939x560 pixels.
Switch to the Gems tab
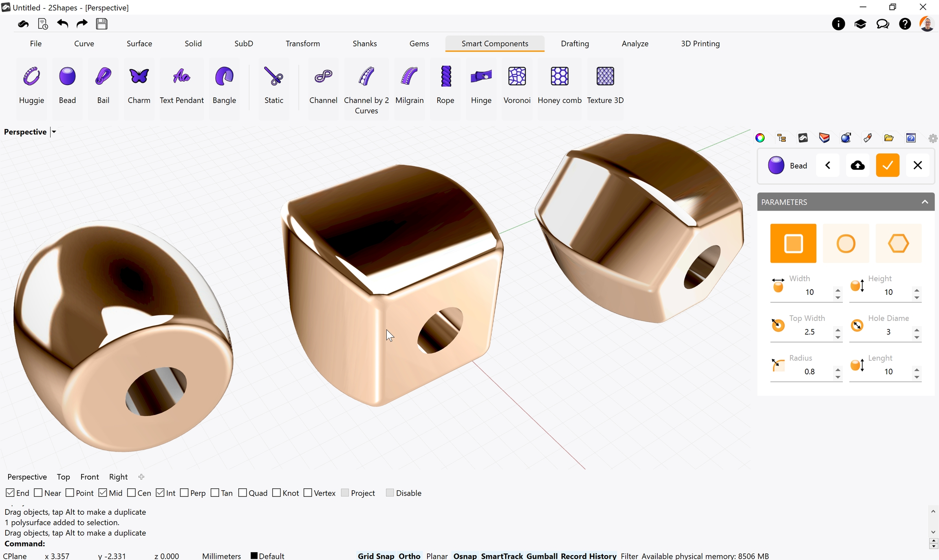coord(419,44)
